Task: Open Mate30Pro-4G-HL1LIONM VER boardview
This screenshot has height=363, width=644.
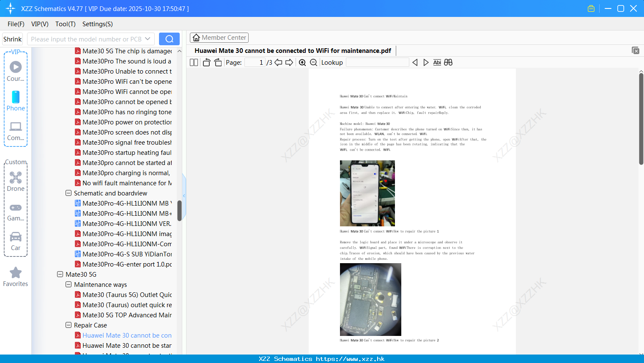Action: click(x=123, y=223)
